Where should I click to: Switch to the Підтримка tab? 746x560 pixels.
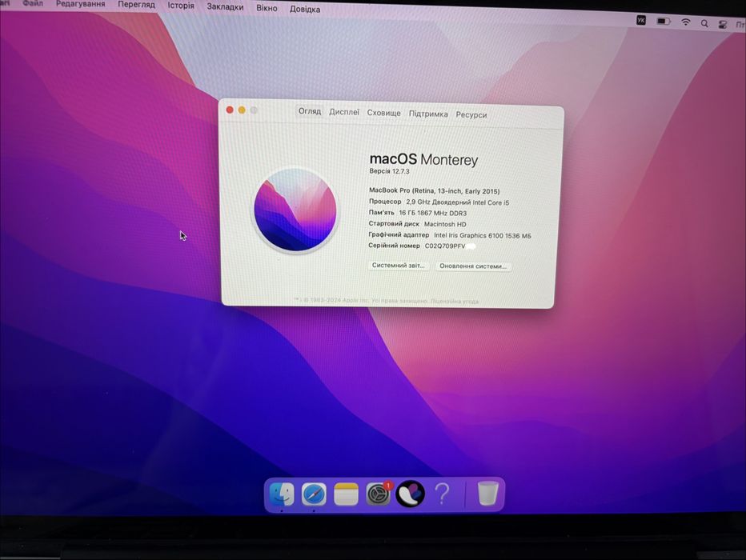[x=428, y=114]
